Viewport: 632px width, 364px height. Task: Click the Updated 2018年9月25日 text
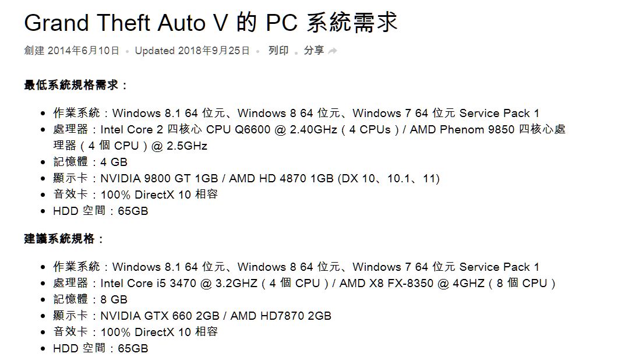(192, 51)
